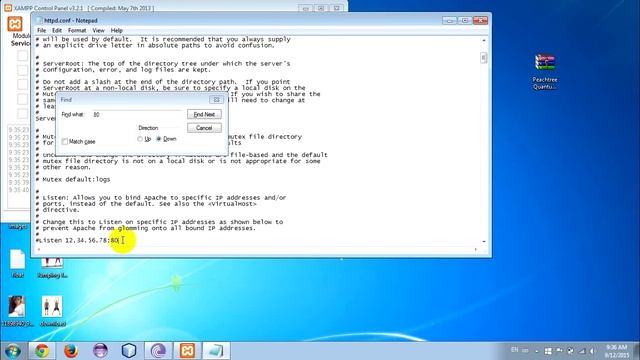This screenshot has height=360, width=640.
Task: Tick second service checkbox in XAMPP panel
Action: [x=22, y=70]
